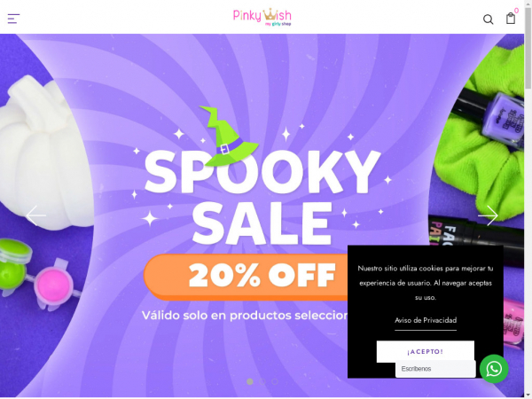Click the purple nail polish bottle
Screen dimensions: 532x399
503,119
